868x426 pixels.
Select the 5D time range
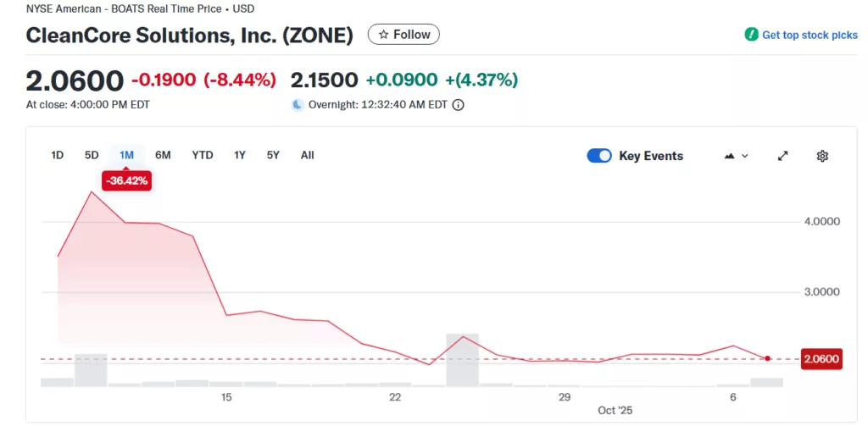coord(92,155)
